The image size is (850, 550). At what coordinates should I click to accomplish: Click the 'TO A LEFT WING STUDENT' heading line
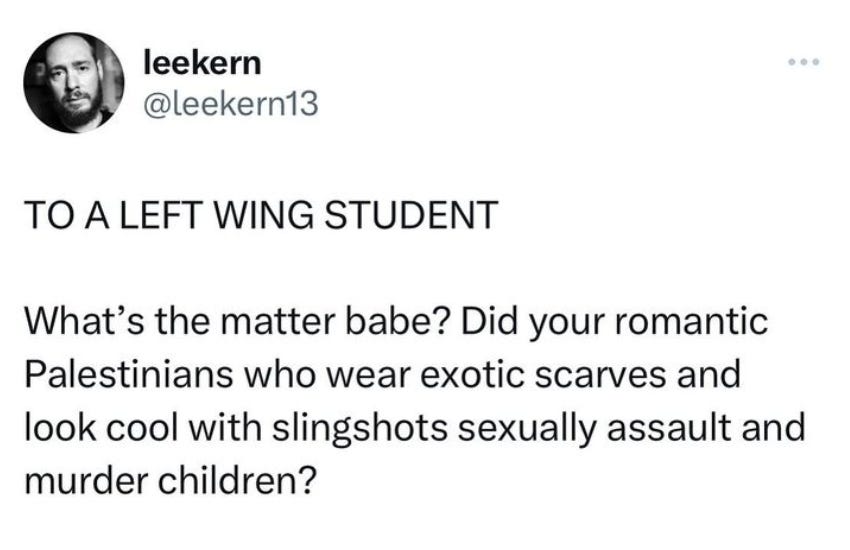click(261, 215)
